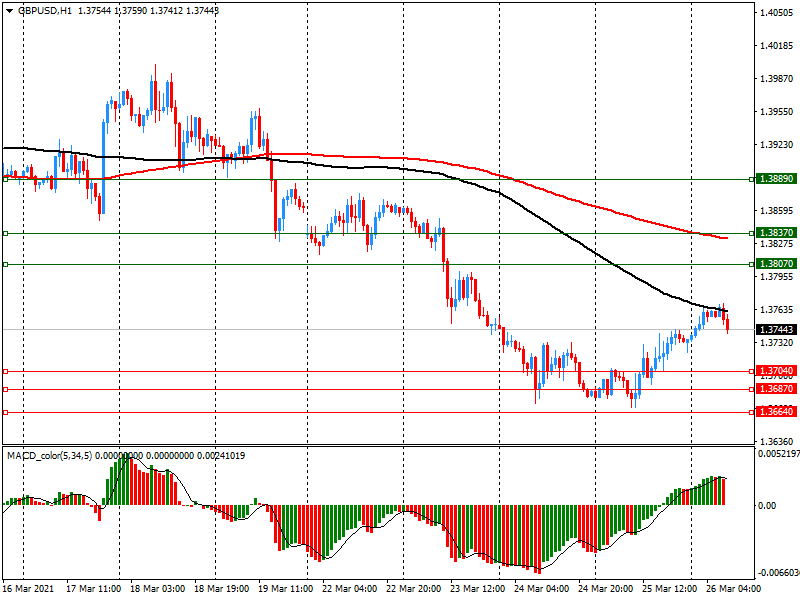The width and height of the screenshot is (800, 600).
Task: Click the 0.0052197 MACD scale value
Action: point(779,454)
